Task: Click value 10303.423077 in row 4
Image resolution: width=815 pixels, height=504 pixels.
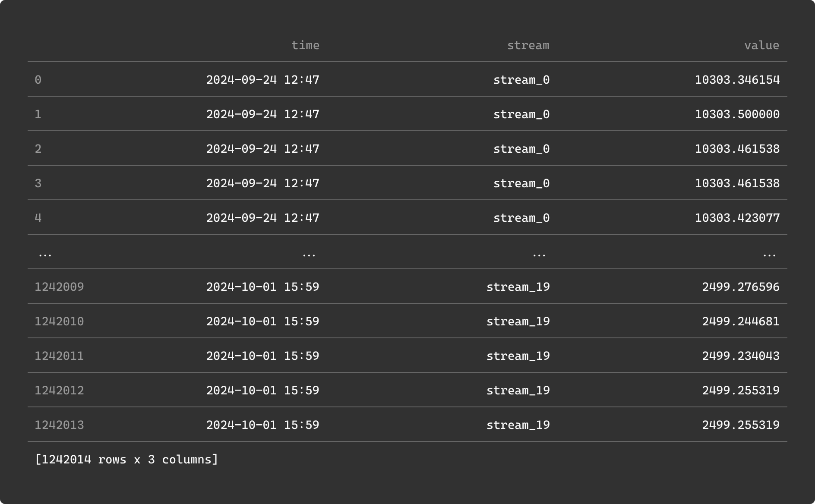Action: tap(737, 218)
